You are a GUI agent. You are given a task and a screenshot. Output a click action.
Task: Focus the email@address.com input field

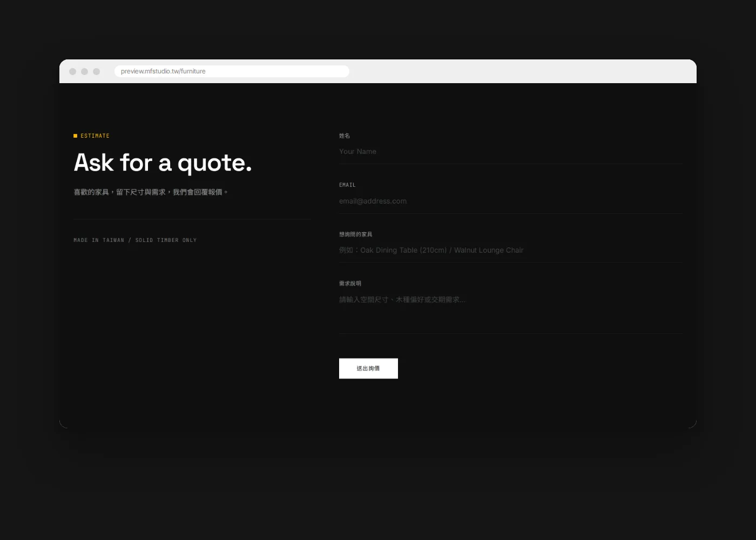pos(510,201)
